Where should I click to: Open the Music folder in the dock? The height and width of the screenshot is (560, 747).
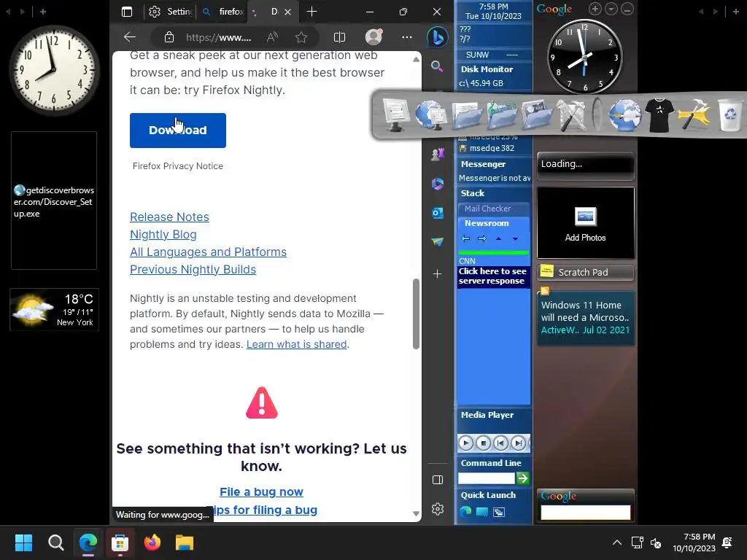[502, 114]
